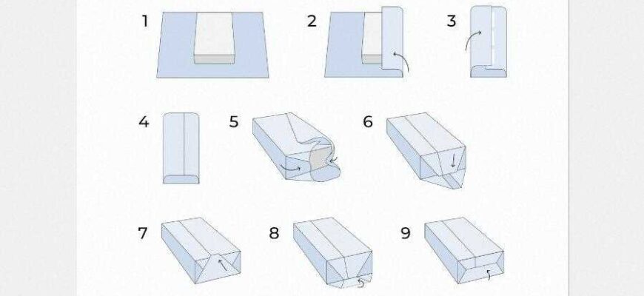The width and height of the screenshot is (644, 296).
Task: Select the step 5 open end flap diagram
Action: [297, 147]
